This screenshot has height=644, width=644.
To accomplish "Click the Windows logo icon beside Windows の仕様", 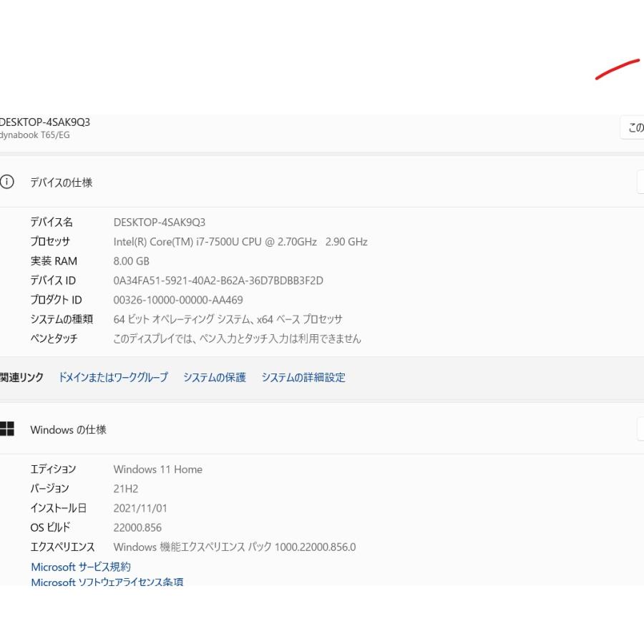I will tap(7, 429).
